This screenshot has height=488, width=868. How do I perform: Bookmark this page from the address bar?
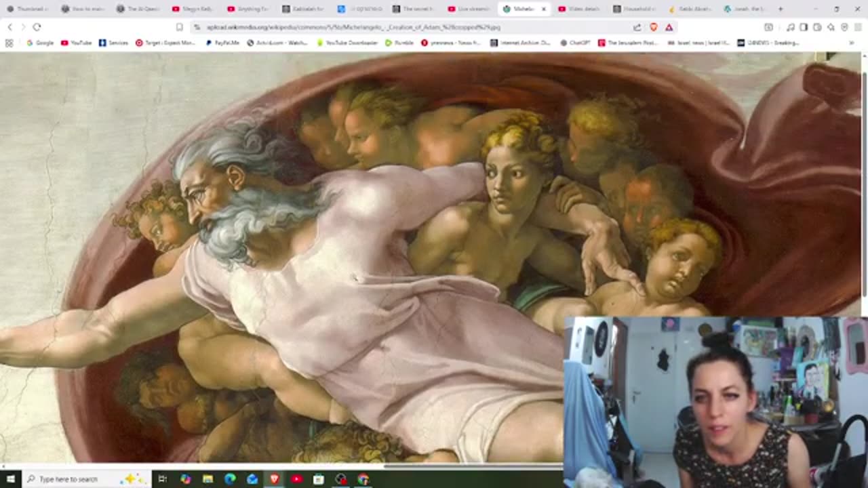(179, 27)
